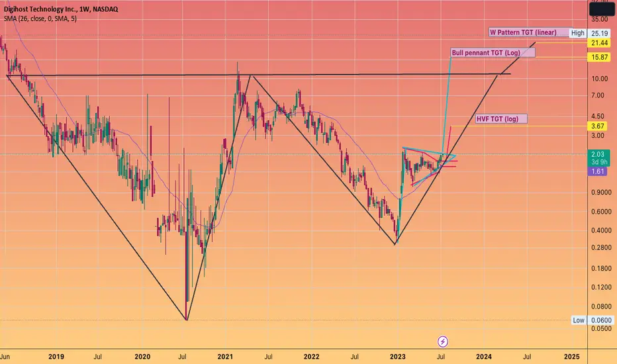Click the lightning bolt event icon
This screenshot has width=617, height=364.
pos(443,341)
